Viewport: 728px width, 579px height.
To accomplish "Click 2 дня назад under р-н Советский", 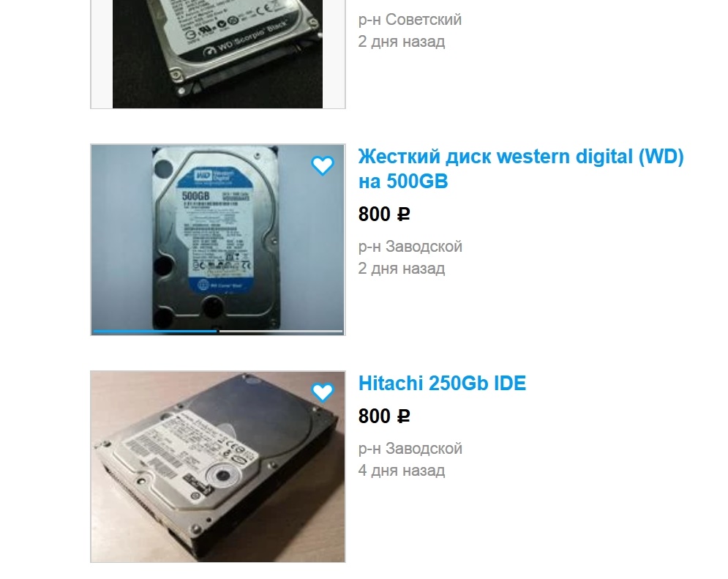I will [402, 41].
